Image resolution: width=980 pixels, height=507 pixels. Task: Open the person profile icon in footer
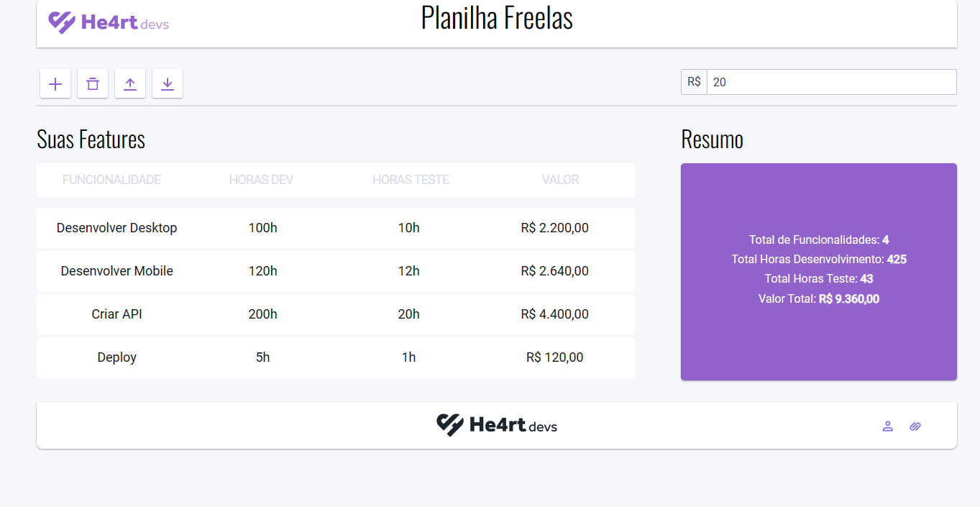888,426
